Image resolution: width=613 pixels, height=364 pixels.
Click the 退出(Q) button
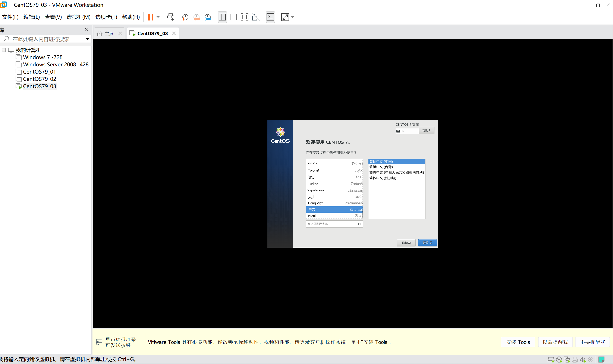[x=406, y=243]
